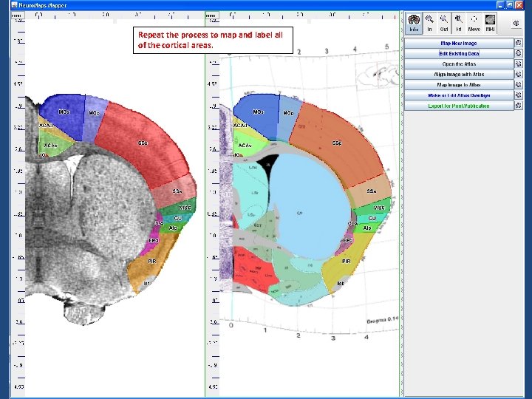Click the icon beside Map Image to Atlas
Viewport: 532px width, 399px height.
coord(519,85)
